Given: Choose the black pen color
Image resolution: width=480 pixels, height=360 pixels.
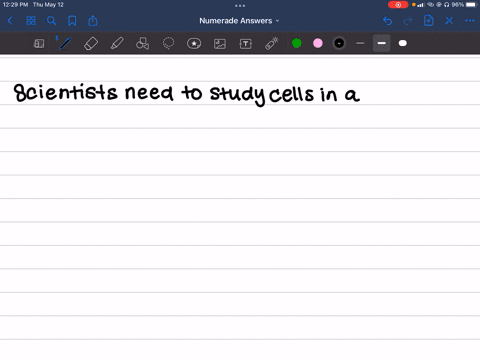Looking at the screenshot, I should click(x=339, y=43).
